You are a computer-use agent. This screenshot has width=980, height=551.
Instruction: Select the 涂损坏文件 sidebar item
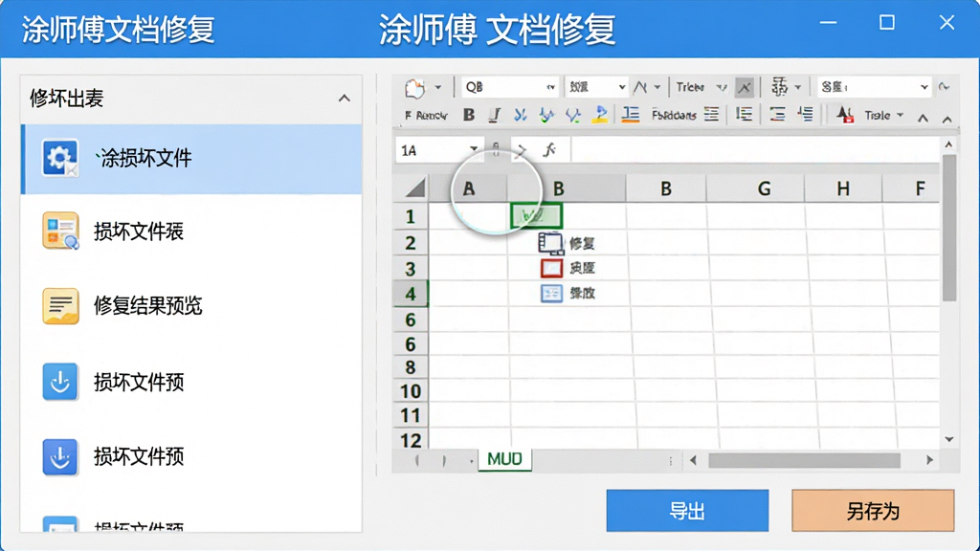191,159
